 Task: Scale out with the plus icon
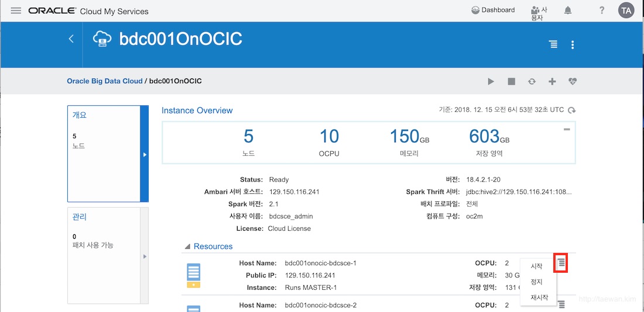[x=553, y=82]
